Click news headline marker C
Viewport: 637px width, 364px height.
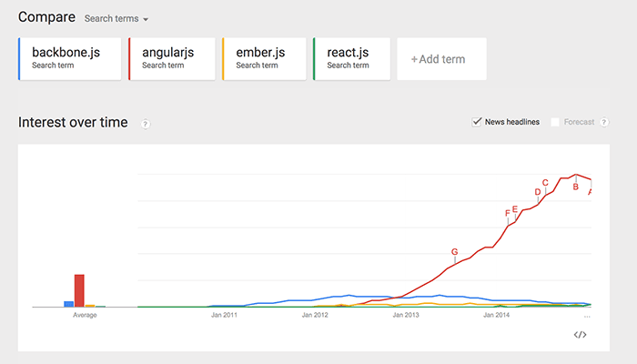point(545,183)
